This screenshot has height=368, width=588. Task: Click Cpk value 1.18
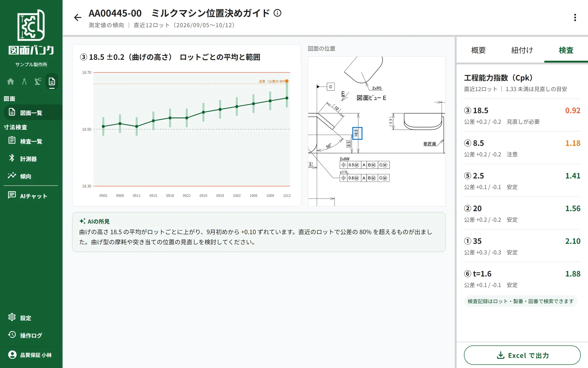click(573, 143)
